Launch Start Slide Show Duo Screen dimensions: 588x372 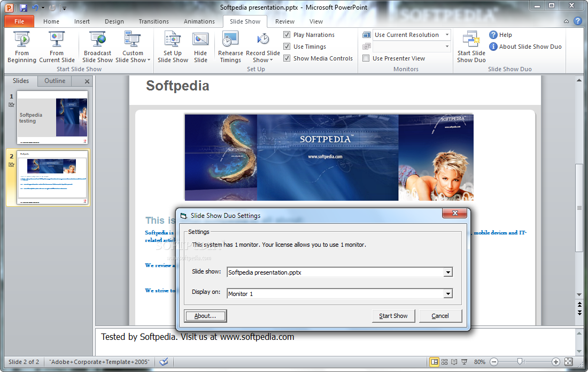[x=471, y=47]
